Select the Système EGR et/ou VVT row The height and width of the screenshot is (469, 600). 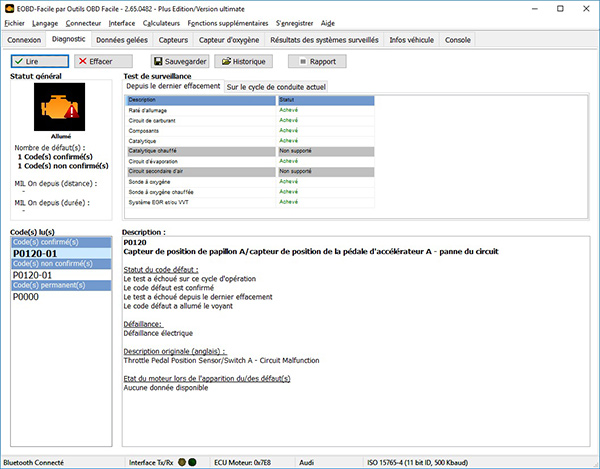(250, 202)
